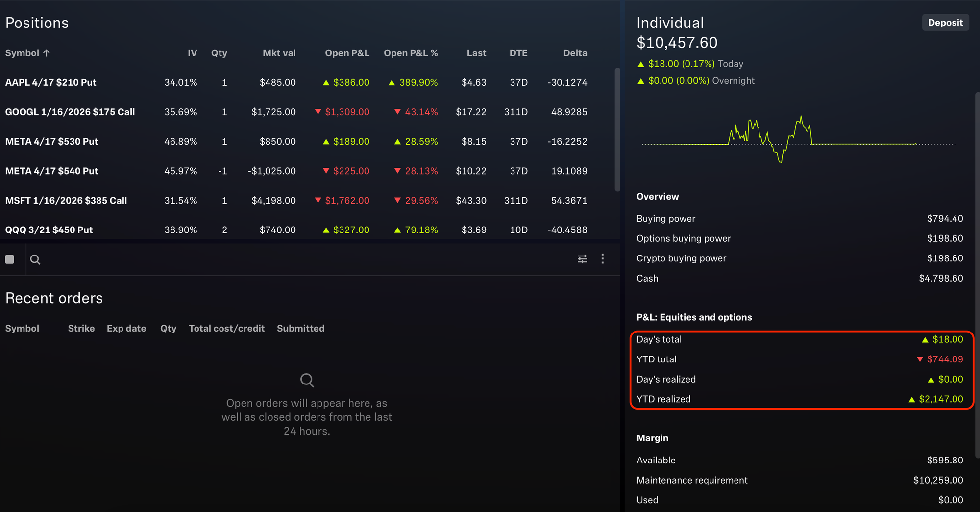
Task: Click the $0.00 (0.00%) Overnight change
Action: [x=695, y=81]
